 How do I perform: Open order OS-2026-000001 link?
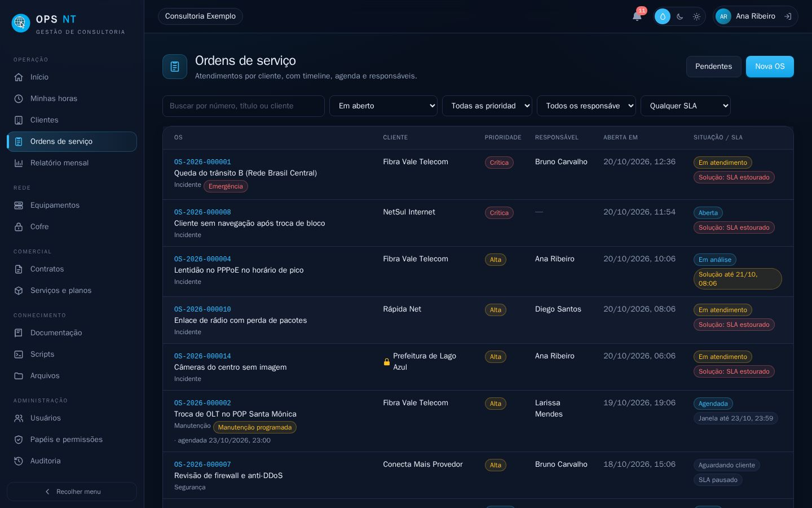tap(202, 162)
